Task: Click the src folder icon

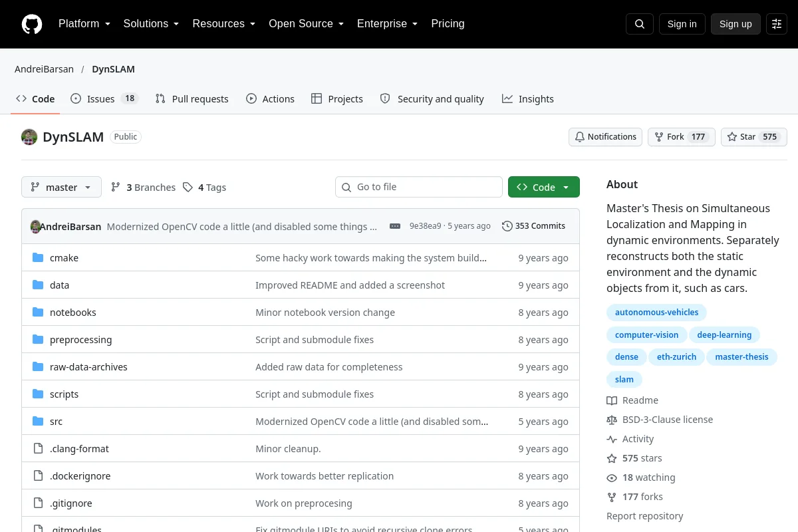Action: click(x=38, y=422)
